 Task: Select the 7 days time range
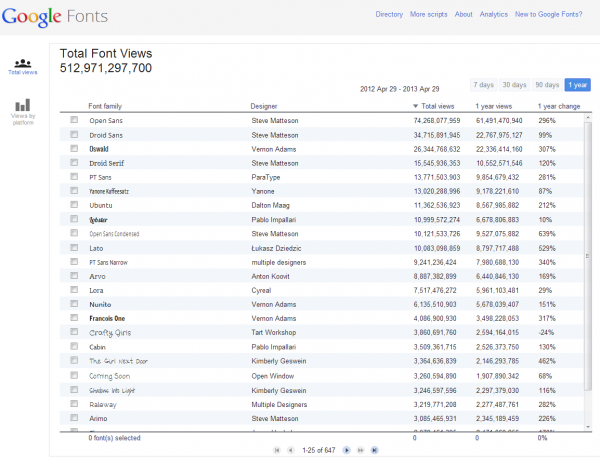coord(483,84)
